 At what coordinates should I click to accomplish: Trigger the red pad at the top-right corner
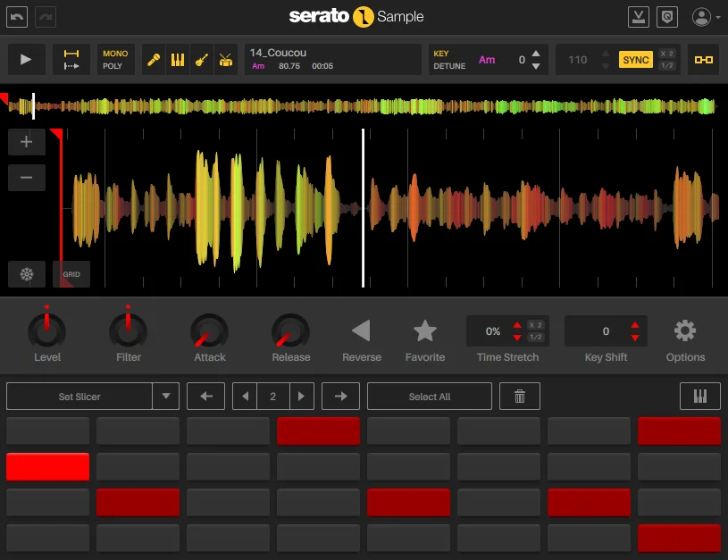click(x=679, y=430)
